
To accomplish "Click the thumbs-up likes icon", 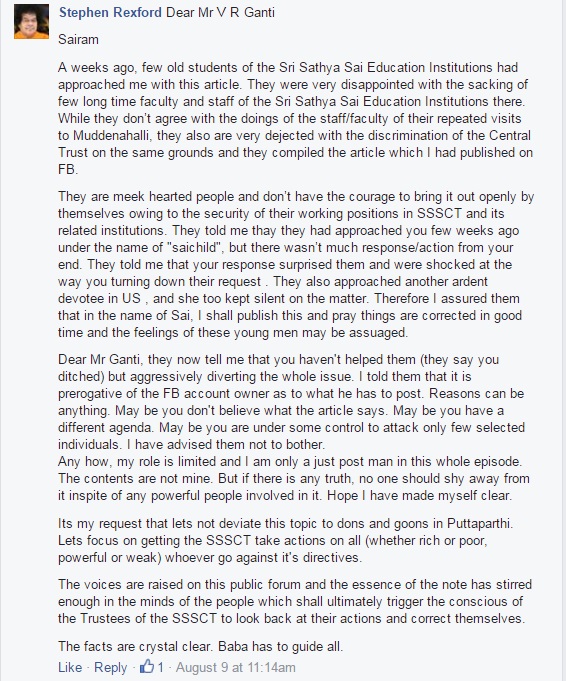I will click(147, 666).
